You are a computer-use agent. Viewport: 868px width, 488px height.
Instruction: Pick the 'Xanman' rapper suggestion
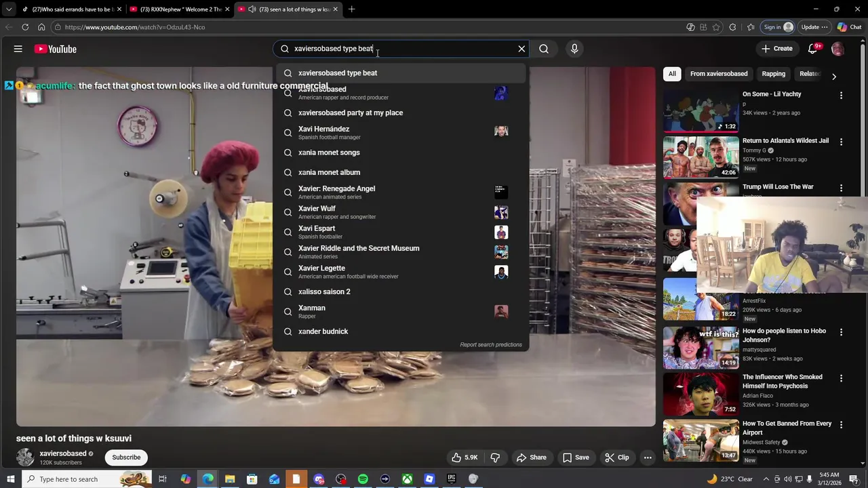coord(401,312)
